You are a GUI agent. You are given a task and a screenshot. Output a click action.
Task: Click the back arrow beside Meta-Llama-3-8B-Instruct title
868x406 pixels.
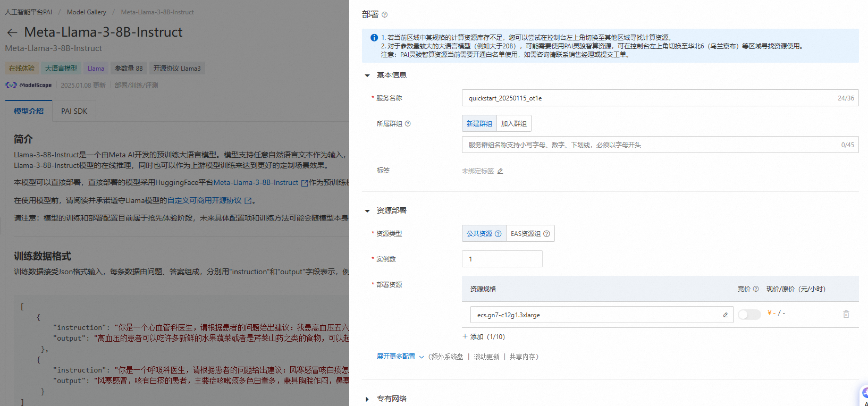tap(12, 32)
